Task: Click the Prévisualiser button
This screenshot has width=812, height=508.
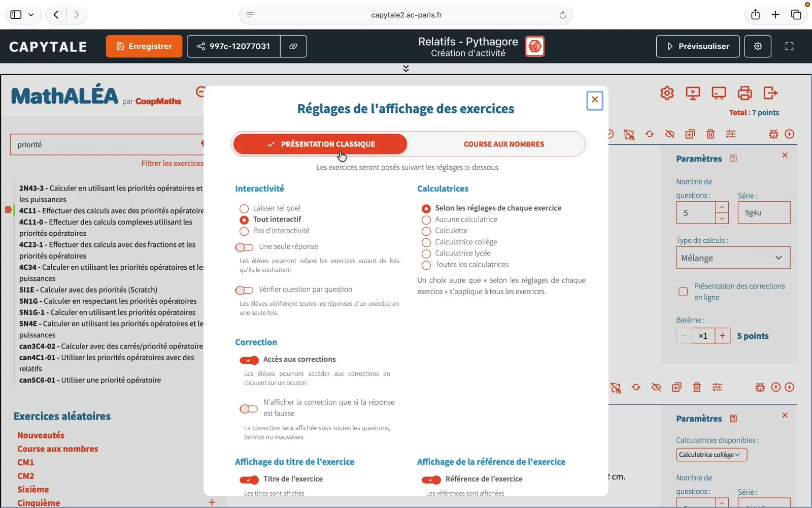Action: point(698,46)
